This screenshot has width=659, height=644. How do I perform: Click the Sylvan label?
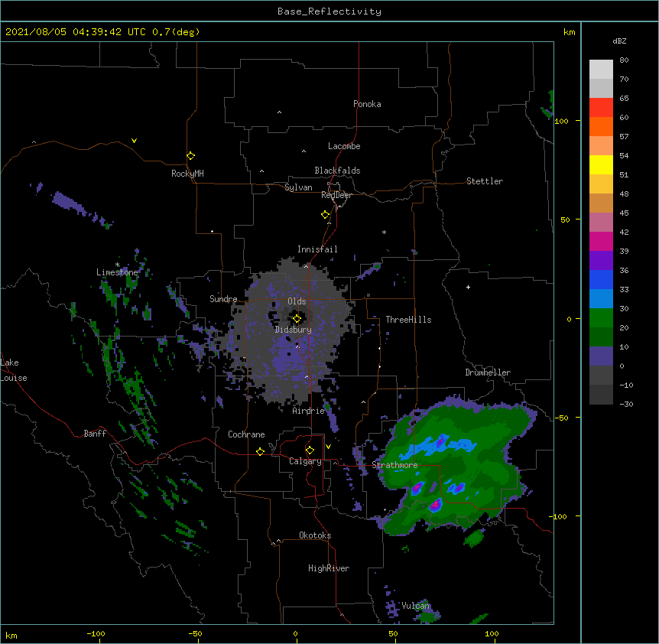tap(298, 187)
